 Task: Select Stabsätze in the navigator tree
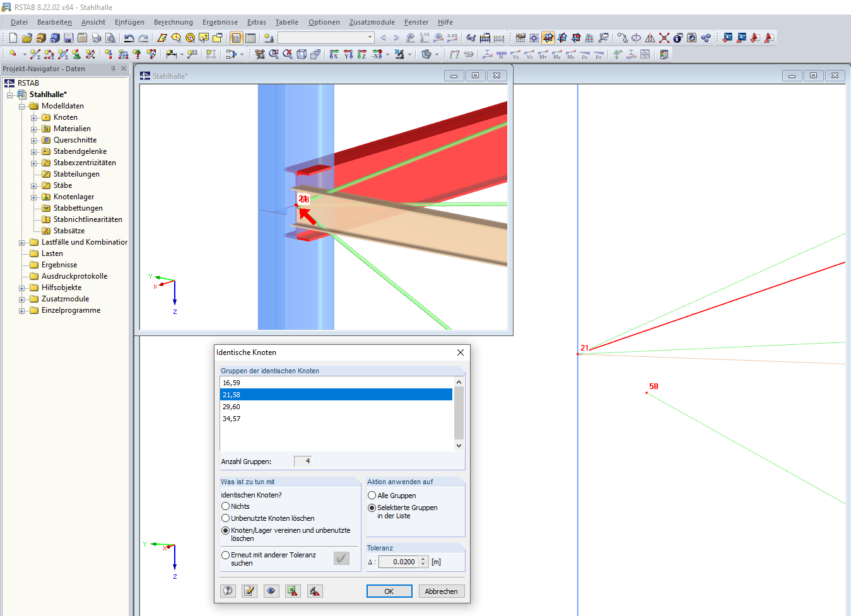coord(69,231)
